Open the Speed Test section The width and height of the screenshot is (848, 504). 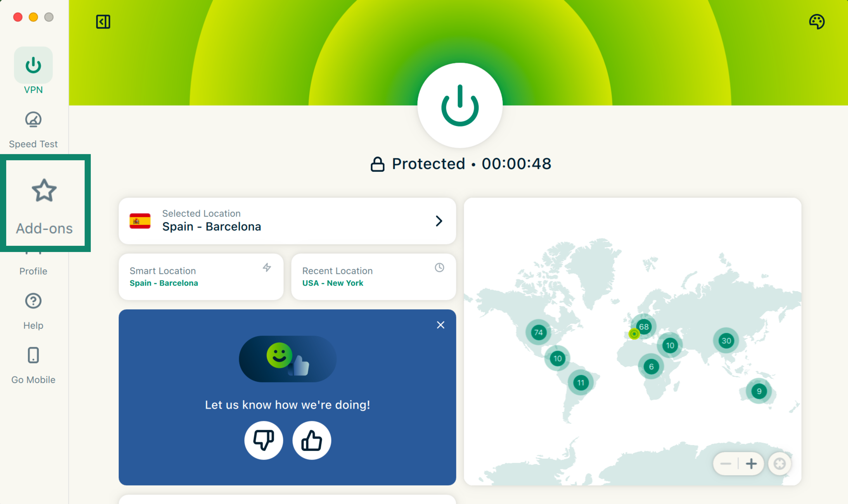(33, 129)
